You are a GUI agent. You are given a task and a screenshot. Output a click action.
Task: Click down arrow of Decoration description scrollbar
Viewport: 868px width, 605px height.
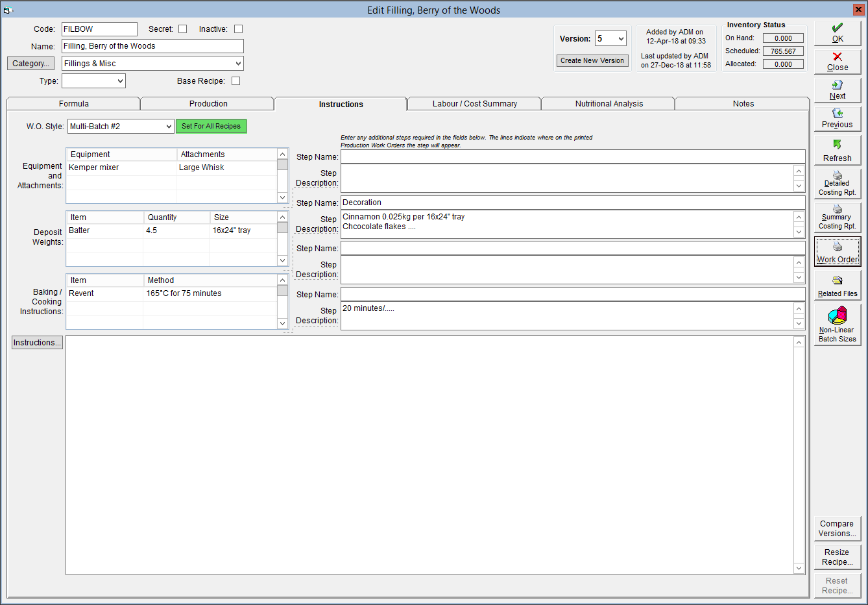(x=799, y=232)
